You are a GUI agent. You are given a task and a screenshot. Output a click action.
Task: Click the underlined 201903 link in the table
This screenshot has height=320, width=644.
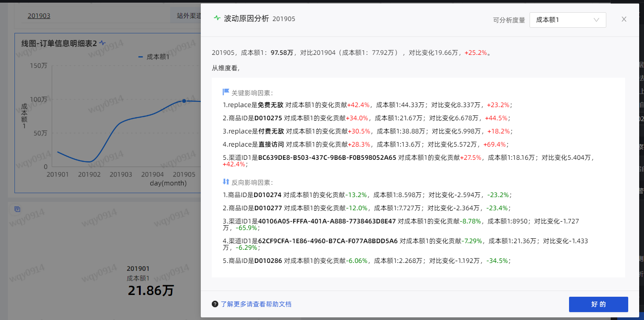pyautogui.click(x=39, y=16)
